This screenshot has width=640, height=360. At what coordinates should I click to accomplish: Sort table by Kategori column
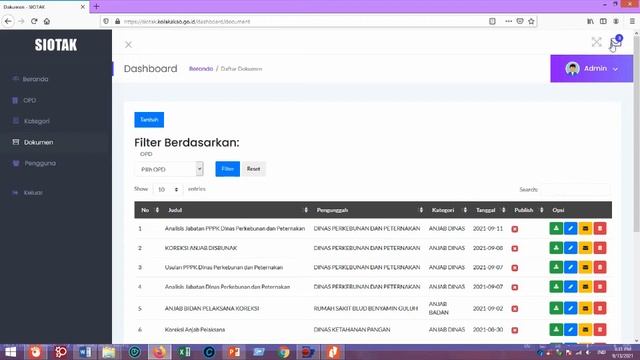click(448, 210)
